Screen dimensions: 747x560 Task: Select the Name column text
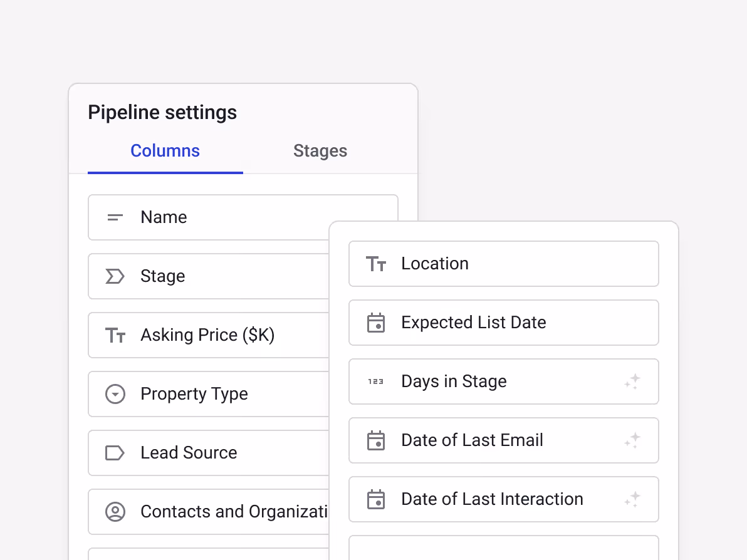pos(164,217)
